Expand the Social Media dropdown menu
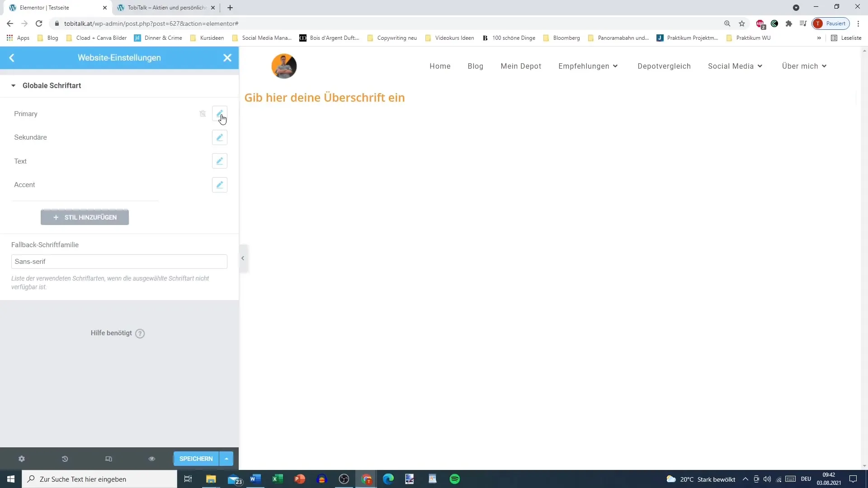This screenshot has height=488, width=868. pyautogui.click(x=735, y=66)
